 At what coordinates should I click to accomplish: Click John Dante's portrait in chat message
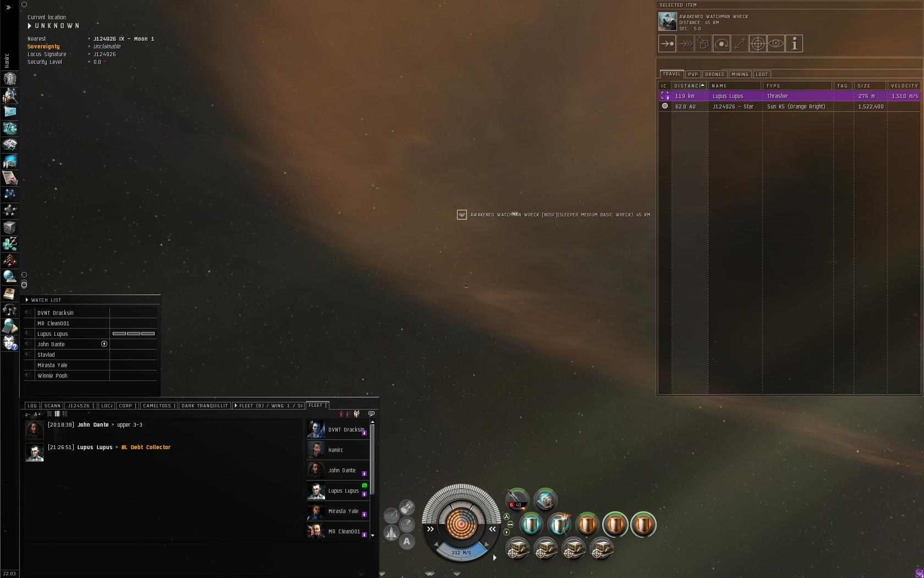coord(35,430)
